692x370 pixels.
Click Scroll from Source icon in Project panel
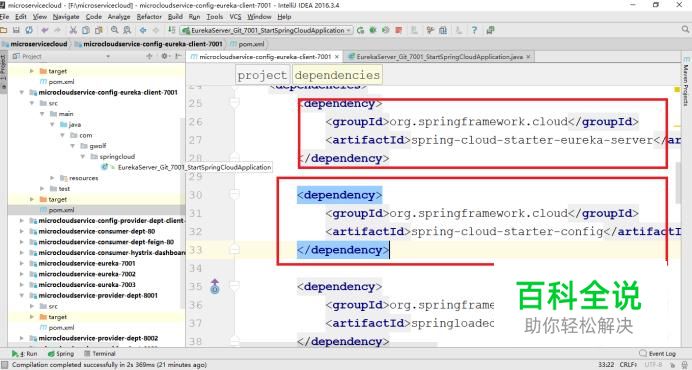[x=149, y=56]
